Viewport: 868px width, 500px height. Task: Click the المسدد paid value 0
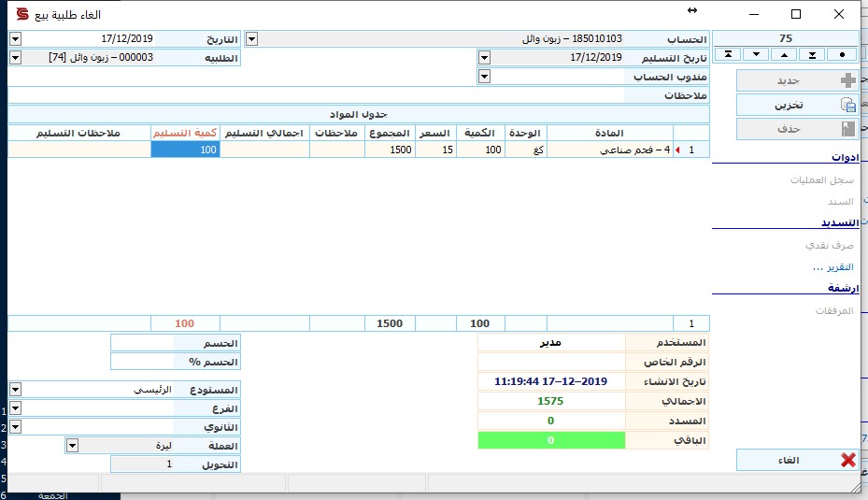tap(551, 421)
